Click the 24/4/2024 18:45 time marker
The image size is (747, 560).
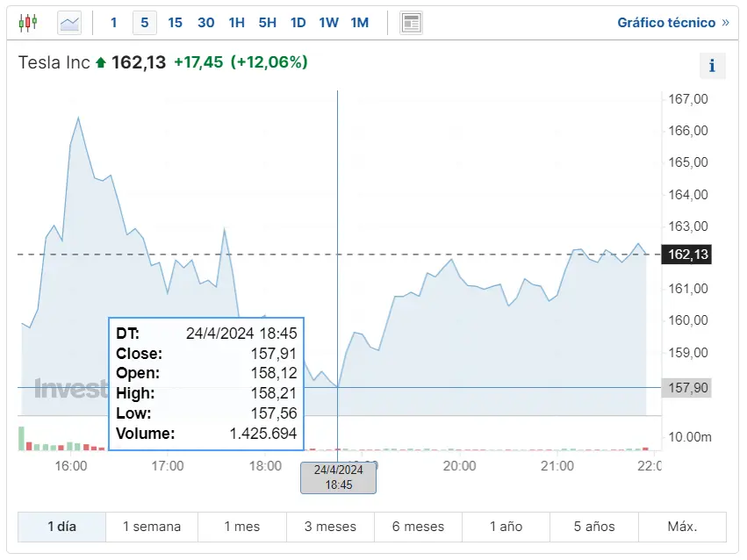point(338,477)
